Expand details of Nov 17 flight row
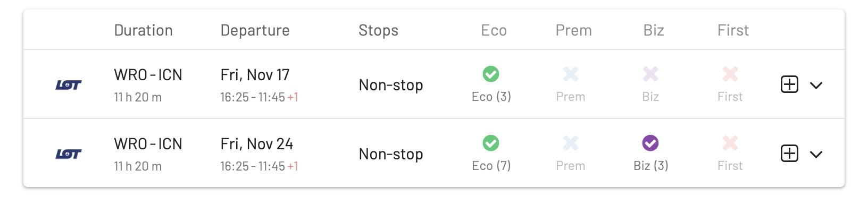868x204 pixels. coord(816,85)
